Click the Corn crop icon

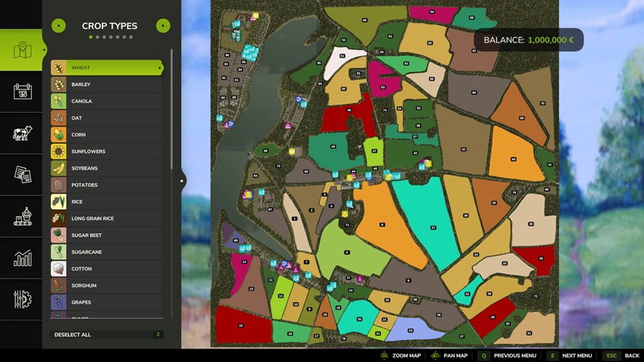(x=59, y=135)
